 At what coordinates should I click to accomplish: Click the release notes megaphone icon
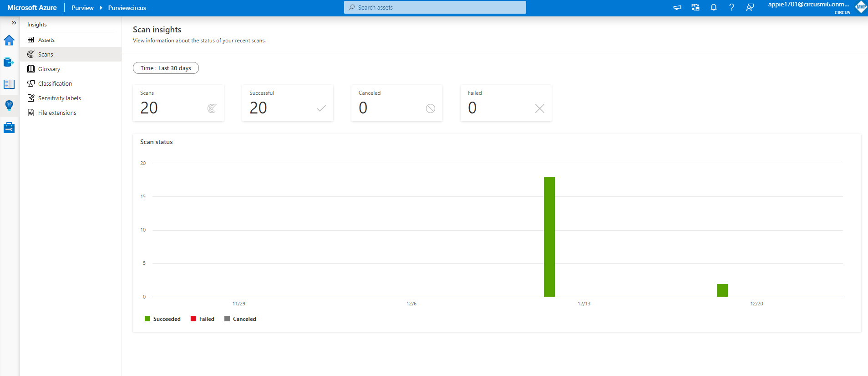pyautogui.click(x=677, y=8)
